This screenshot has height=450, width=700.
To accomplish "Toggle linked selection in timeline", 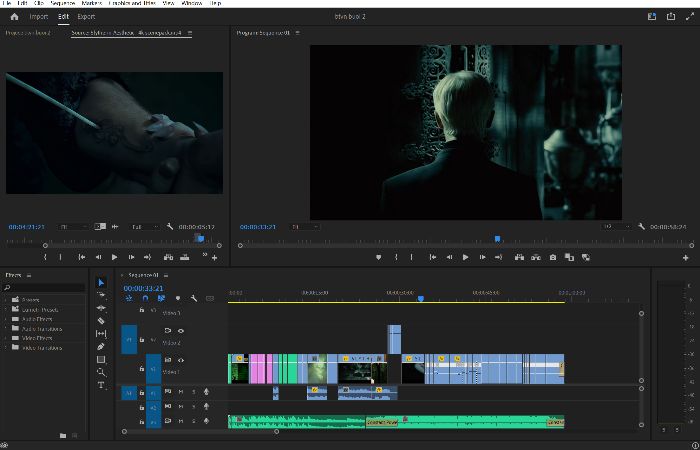I will point(161,298).
